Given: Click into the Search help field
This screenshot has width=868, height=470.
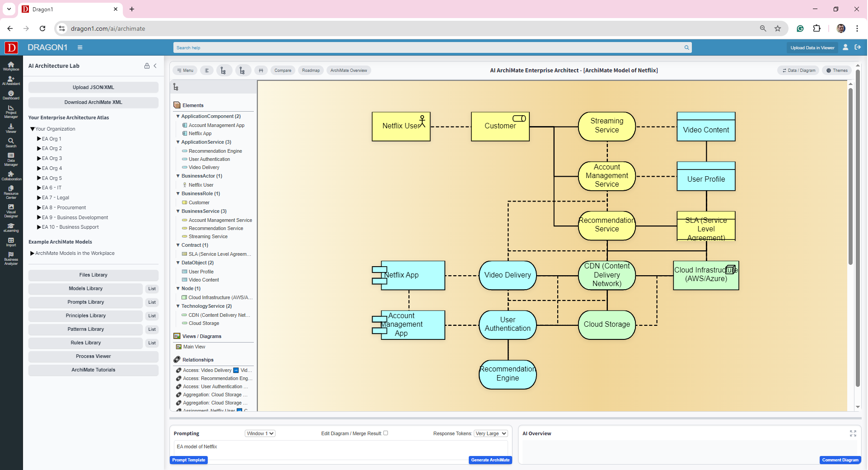Looking at the screenshot, I should click(x=429, y=47).
